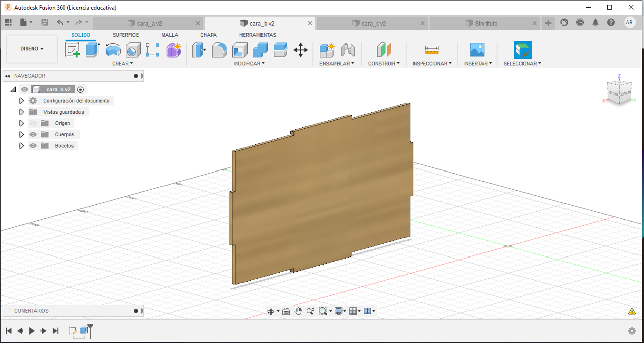This screenshot has height=343, width=644.
Task: Switch to the HERRAMIENTAS tab
Action: point(258,35)
